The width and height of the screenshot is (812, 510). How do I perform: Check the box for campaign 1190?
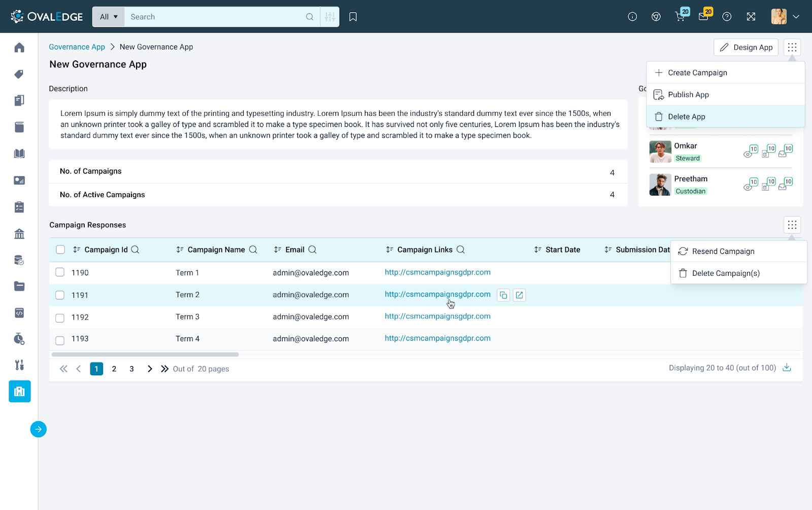(60, 272)
